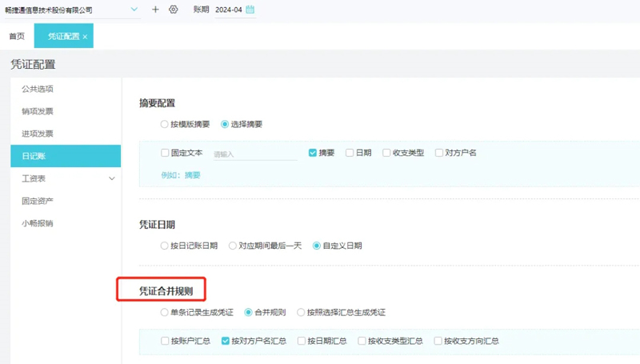Viewport: 640px width, 364px height.
Task: Switch to the 首页 tab
Action: pyautogui.click(x=17, y=36)
